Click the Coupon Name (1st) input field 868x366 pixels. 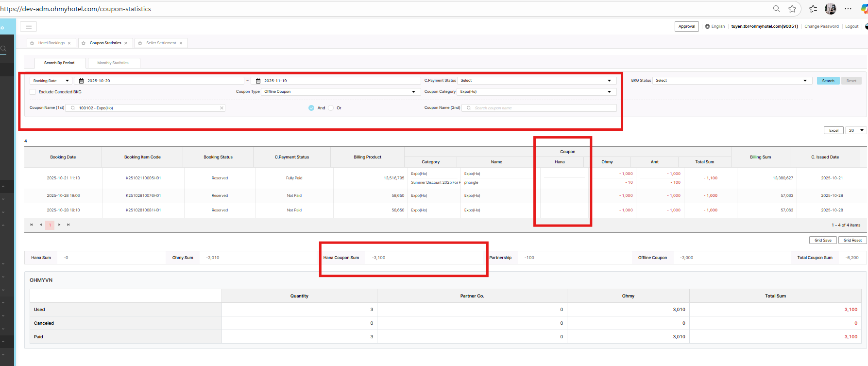pos(146,108)
